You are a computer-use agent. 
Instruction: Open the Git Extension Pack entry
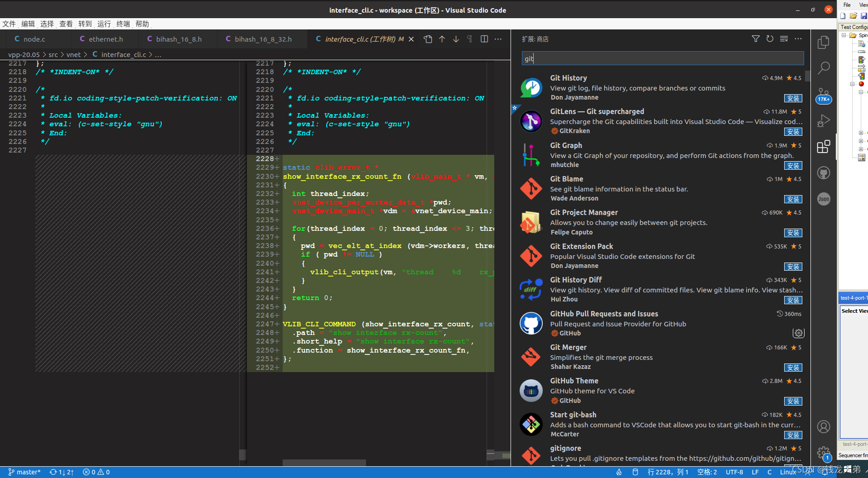point(661,256)
